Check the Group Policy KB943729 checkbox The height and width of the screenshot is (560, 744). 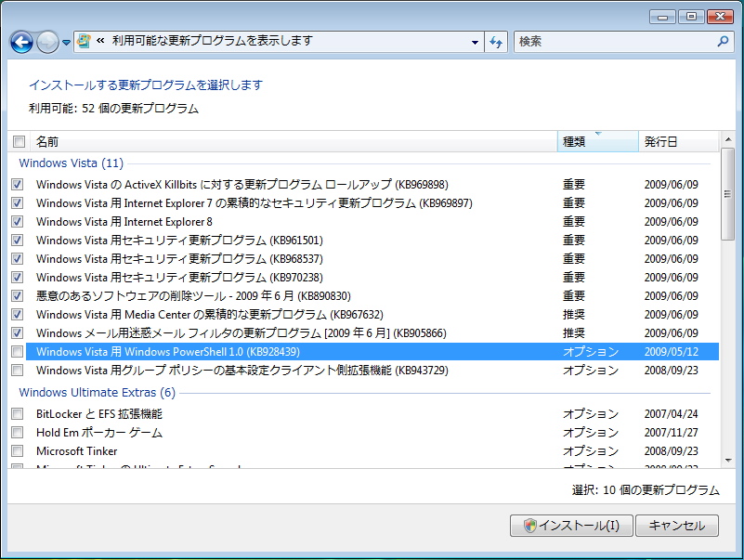coord(18,371)
